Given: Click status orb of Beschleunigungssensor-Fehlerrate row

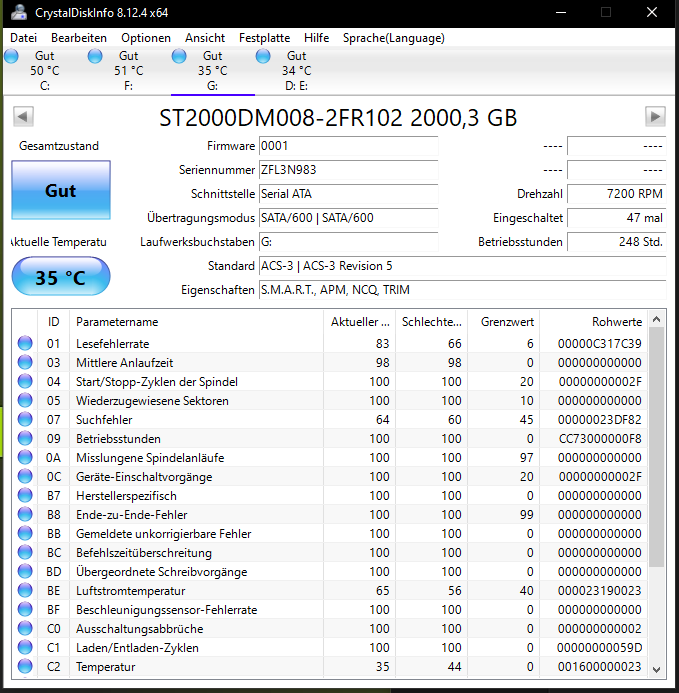Looking at the screenshot, I should [x=25, y=609].
